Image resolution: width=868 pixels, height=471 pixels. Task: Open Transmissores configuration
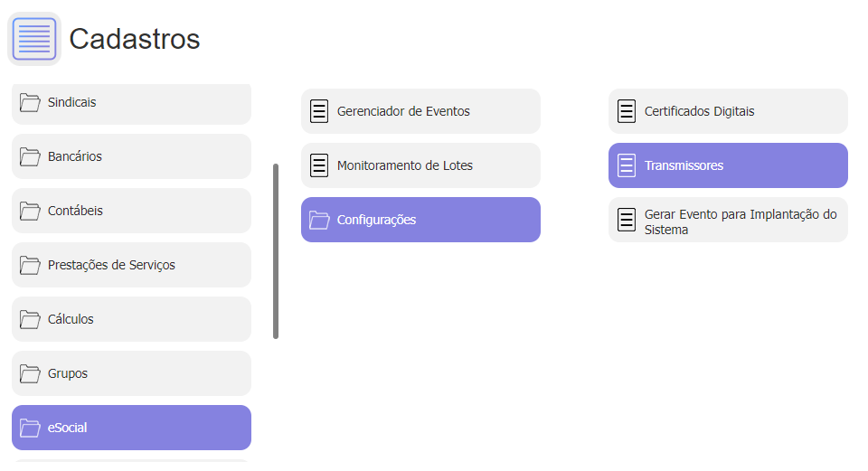pyautogui.click(x=728, y=165)
